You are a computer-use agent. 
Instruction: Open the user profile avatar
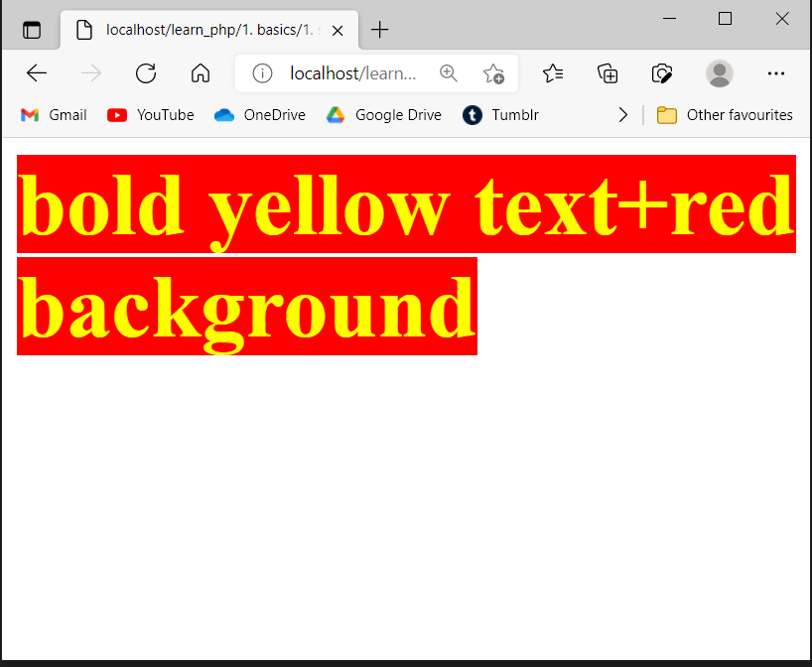pos(719,72)
